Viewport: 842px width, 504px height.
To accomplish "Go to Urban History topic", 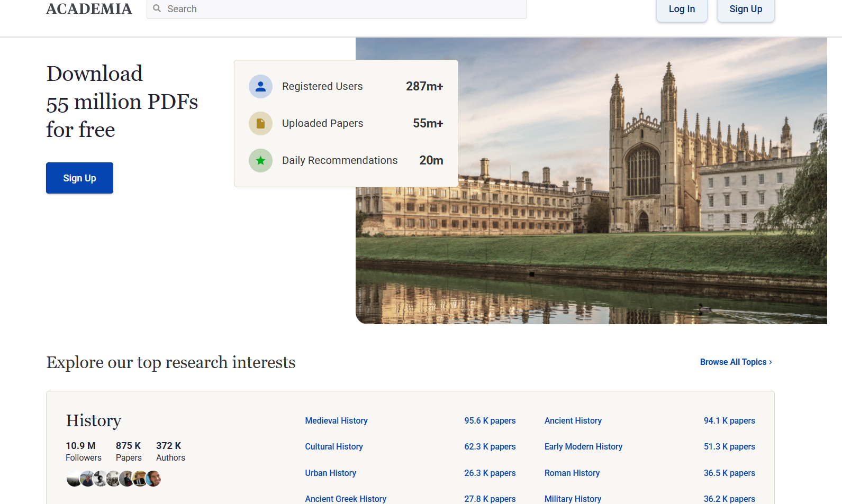I will tap(330, 473).
